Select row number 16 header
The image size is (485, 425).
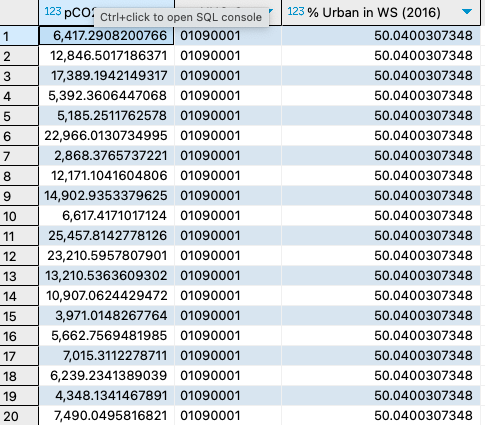tap(19, 336)
